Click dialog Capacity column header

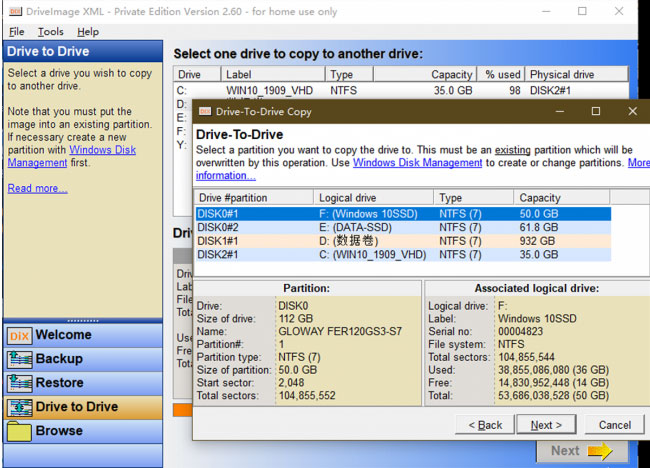562,198
